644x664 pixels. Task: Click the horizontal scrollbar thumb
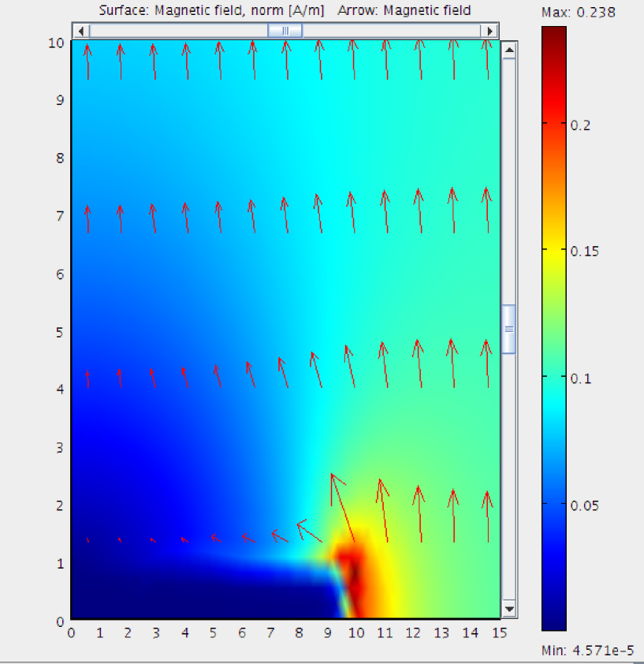pos(285,31)
